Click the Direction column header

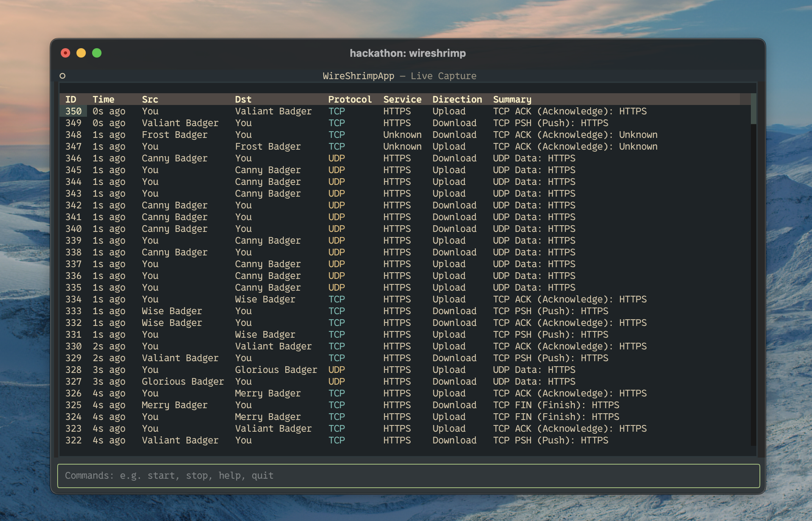point(457,99)
